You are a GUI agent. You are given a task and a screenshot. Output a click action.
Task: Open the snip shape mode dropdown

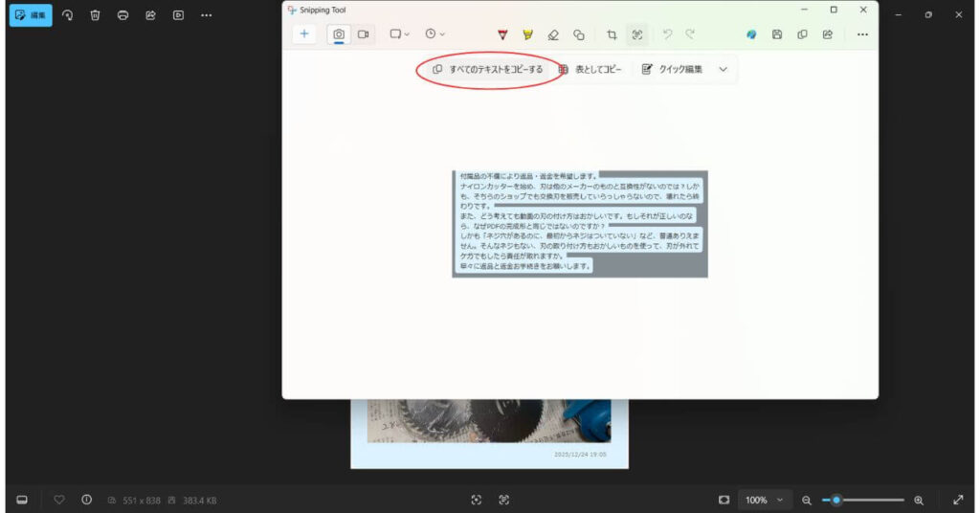pyautogui.click(x=399, y=34)
